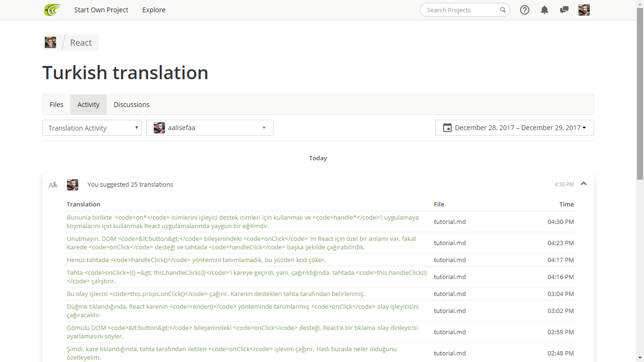This screenshot has width=644, height=362.
Task: Open notifications bell icon
Action: point(545,10)
